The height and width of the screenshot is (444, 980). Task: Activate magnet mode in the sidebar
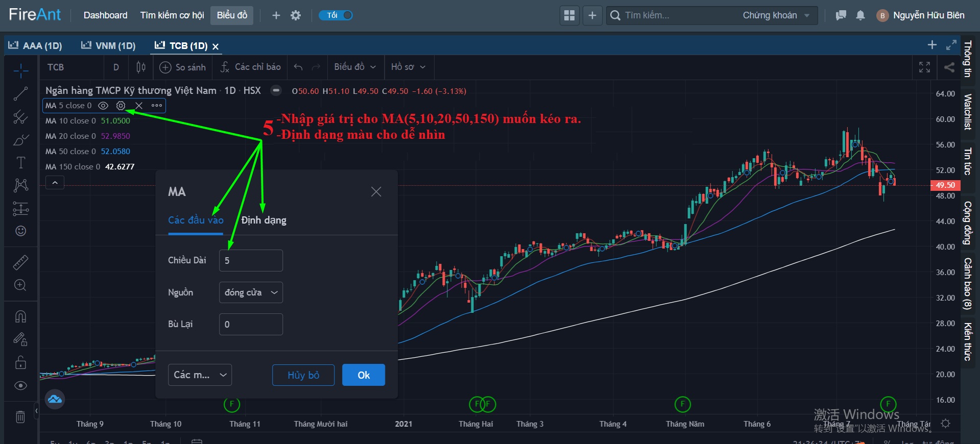click(x=20, y=317)
